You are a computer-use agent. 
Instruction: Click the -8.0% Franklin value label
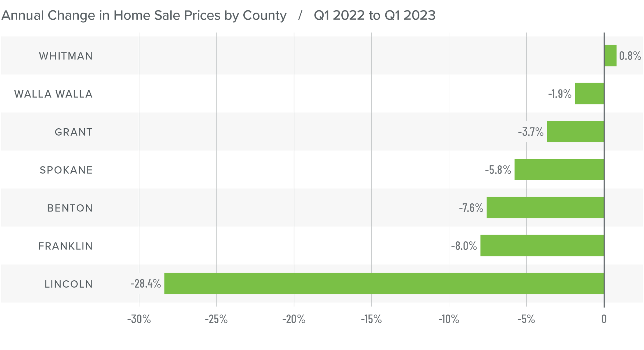click(x=464, y=246)
